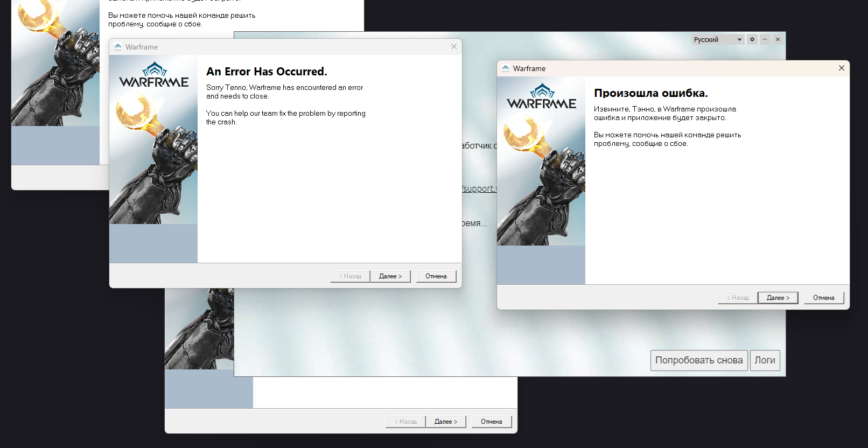
Task: Click '< Назад' in the 'An Error Has Occurred.' dialog
Action: tap(350, 276)
